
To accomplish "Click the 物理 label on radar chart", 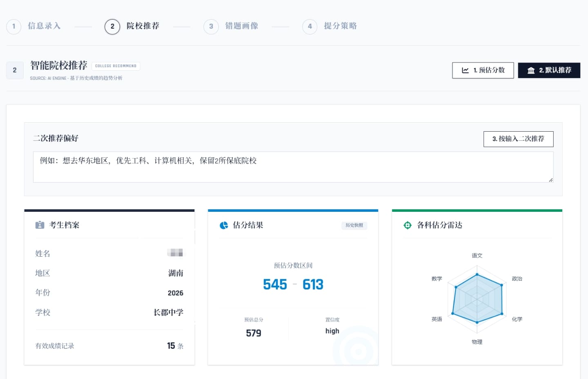I will (477, 342).
